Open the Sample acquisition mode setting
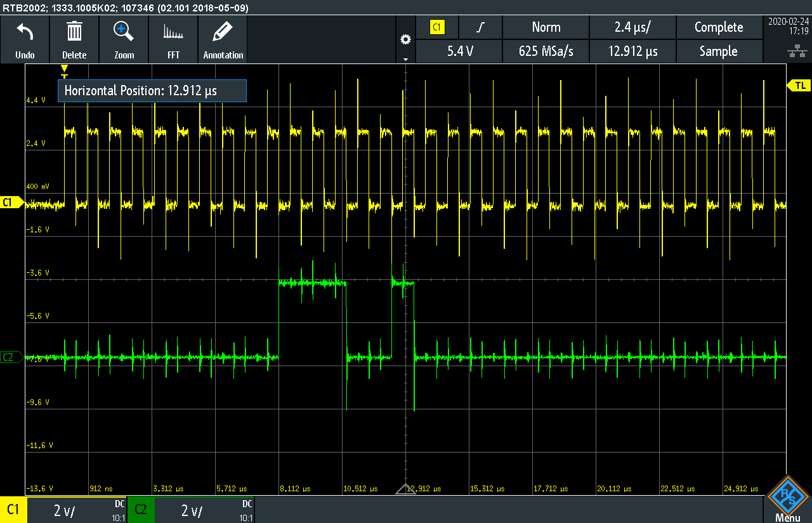812x523 pixels. (x=719, y=51)
